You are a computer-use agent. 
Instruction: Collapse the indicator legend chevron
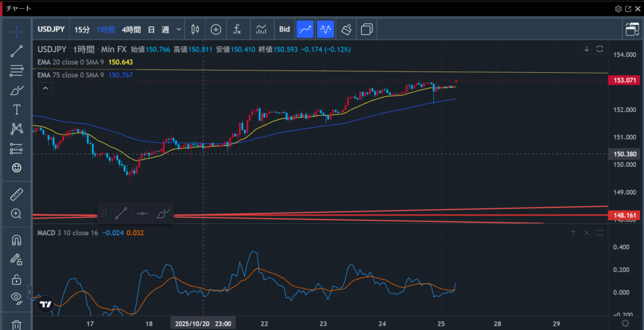pyautogui.click(x=45, y=89)
